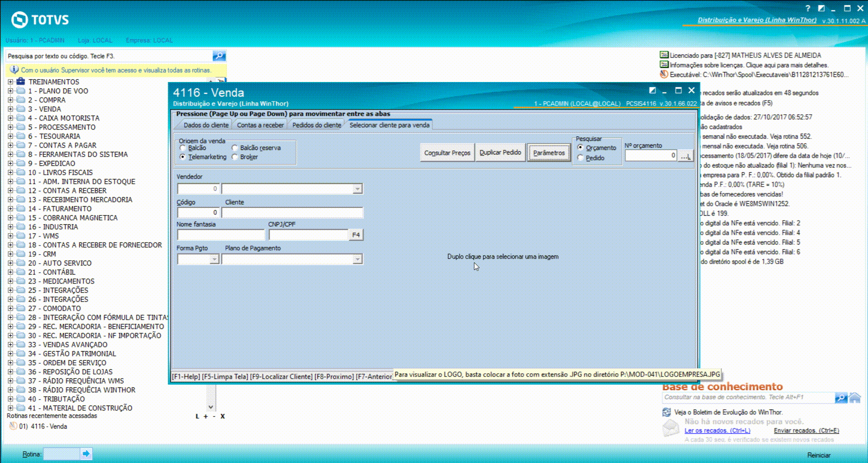Image resolution: width=868 pixels, height=463 pixels.
Task: Expand the 17 - WMS tree node
Action: point(10,236)
